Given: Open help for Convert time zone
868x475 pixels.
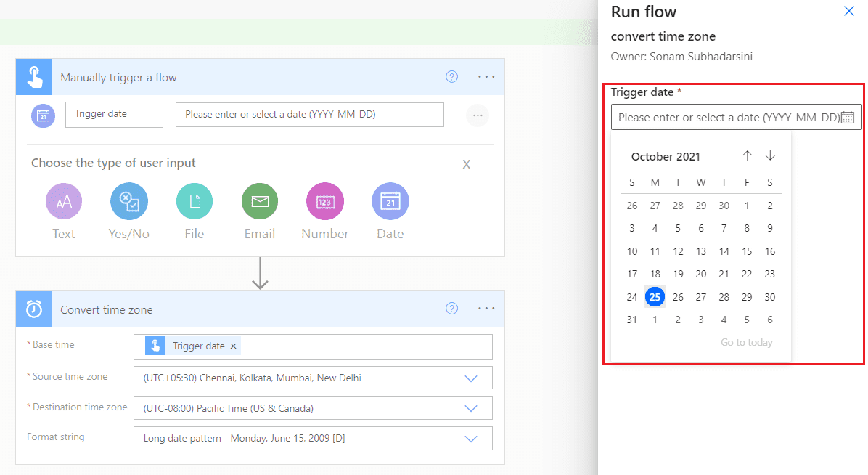Looking at the screenshot, I should tap(451, 308).
